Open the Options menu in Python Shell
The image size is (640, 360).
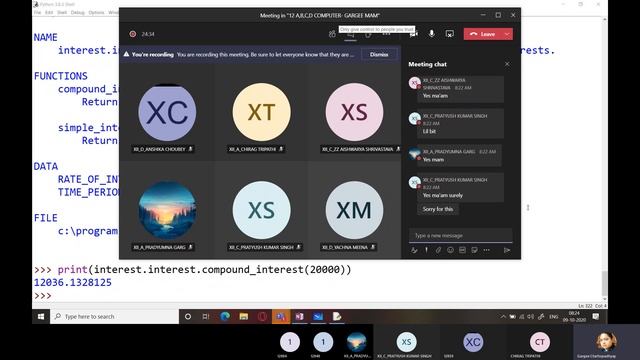pos(96,13)
